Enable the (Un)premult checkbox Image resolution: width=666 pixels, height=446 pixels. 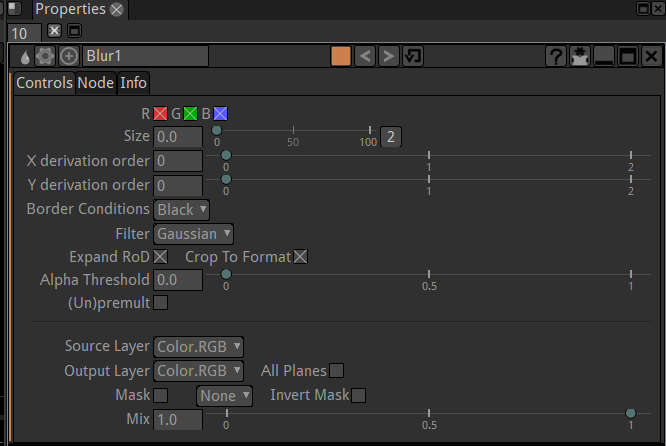coord(160,302)
